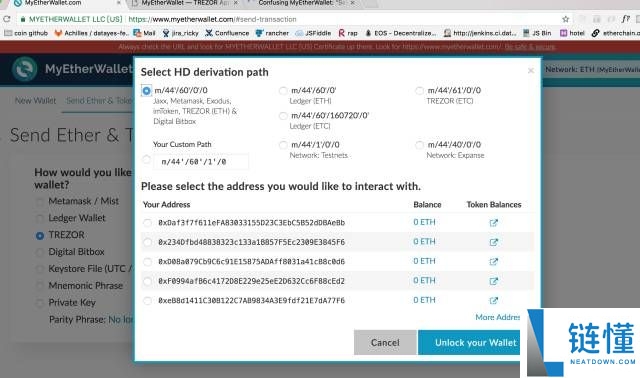Select derivation path m/44'/60'/0'/0
The image size is (640, 378).
(146, 91)
